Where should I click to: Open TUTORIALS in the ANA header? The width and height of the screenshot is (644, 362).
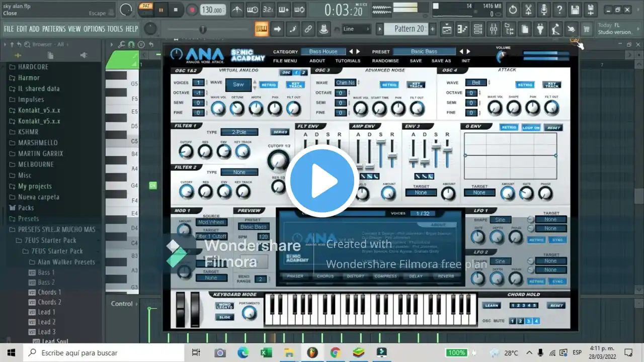348,61
